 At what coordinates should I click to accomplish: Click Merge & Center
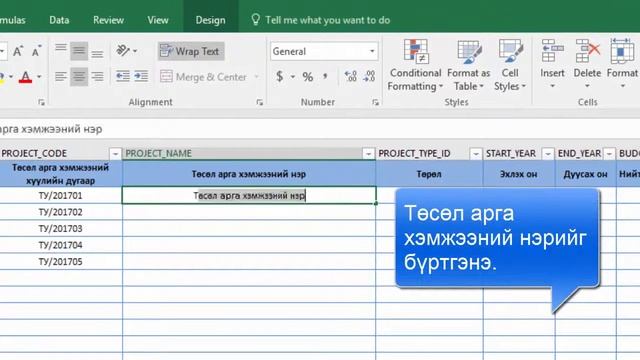(203, 77)
